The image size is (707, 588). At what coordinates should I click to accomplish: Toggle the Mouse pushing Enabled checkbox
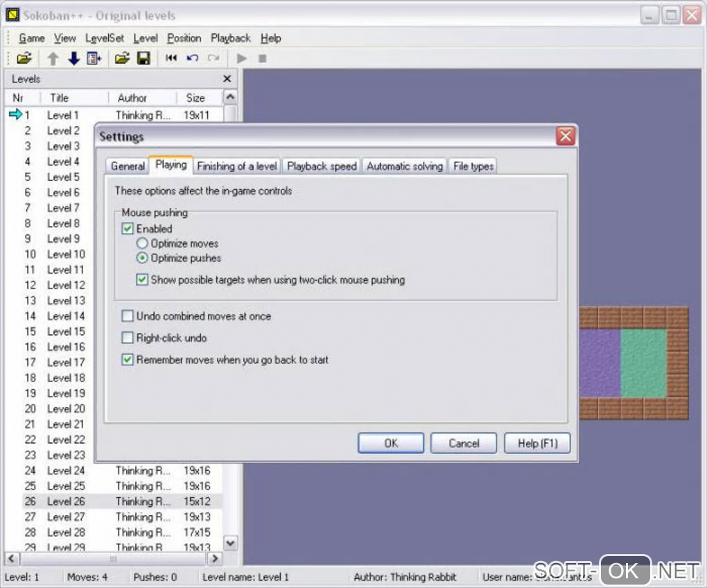(x=128, y=229)
